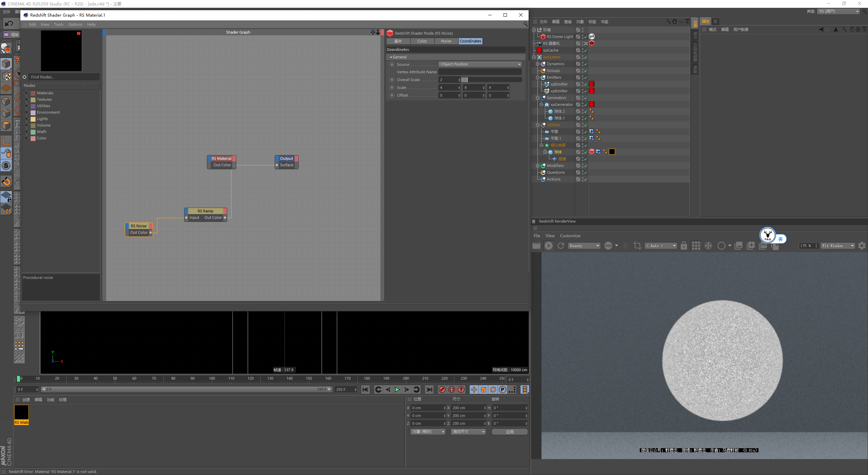
Task: Open RenderView settings gear
Action: [x=862, y=246]
